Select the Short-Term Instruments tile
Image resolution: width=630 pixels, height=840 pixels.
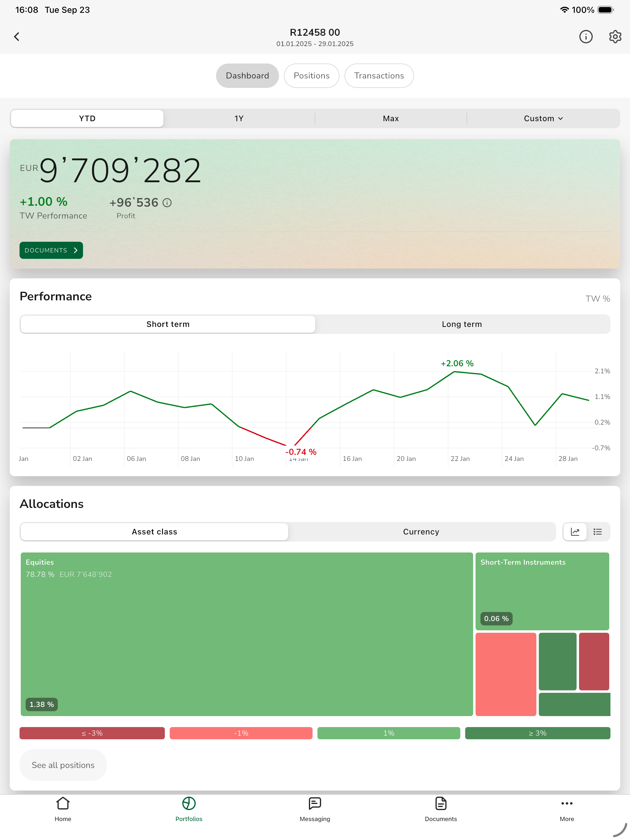click(x=542, y=591)
